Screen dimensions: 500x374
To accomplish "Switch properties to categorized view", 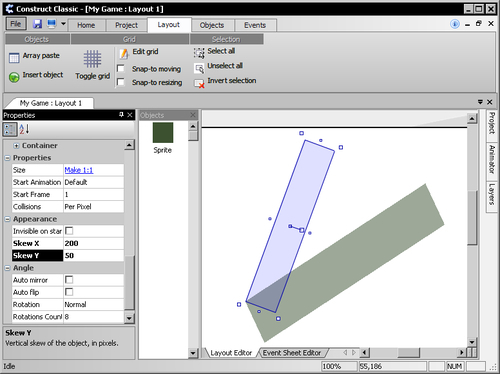I will [x=10, y=129].
